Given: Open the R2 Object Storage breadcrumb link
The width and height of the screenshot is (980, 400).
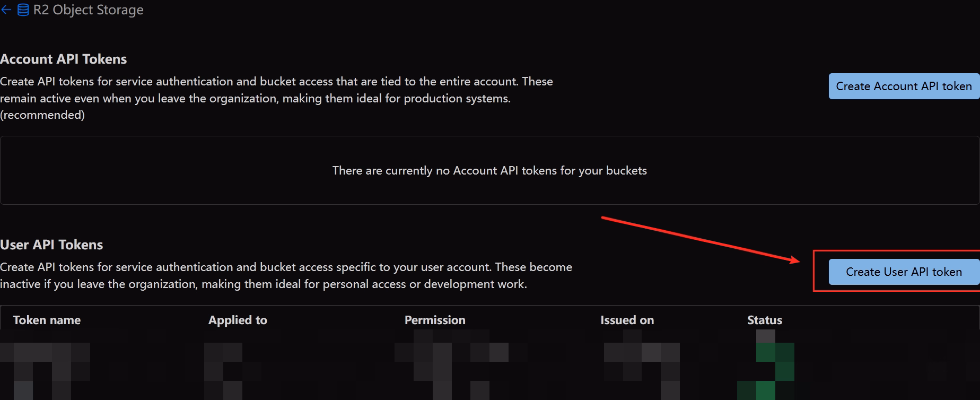Looking at the screenshot, I should (x=88, y=10).
